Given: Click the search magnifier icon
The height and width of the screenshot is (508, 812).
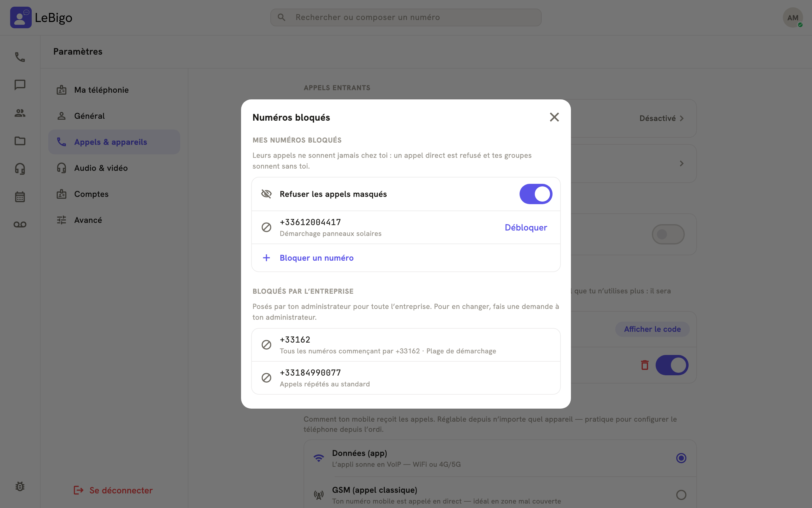Looking at the screenshot, I should pyautogui.click(x=282, y=17).
